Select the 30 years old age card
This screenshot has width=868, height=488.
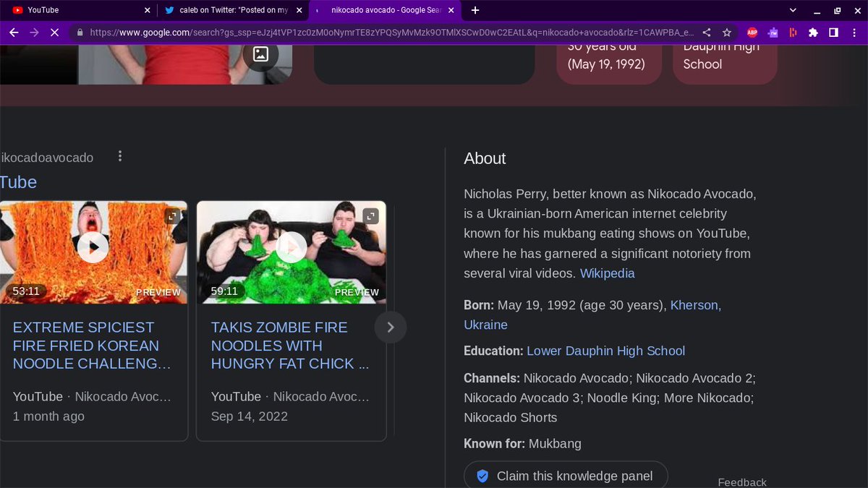[x=610, y=64]
